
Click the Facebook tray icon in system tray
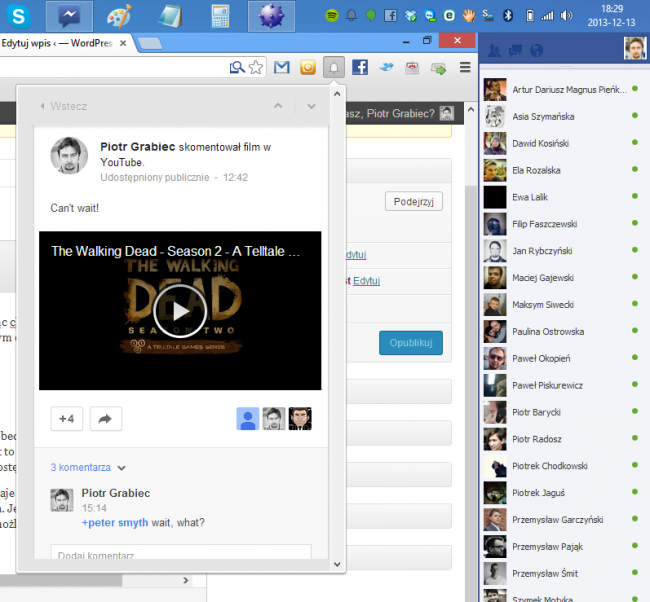tap(390, 16)
